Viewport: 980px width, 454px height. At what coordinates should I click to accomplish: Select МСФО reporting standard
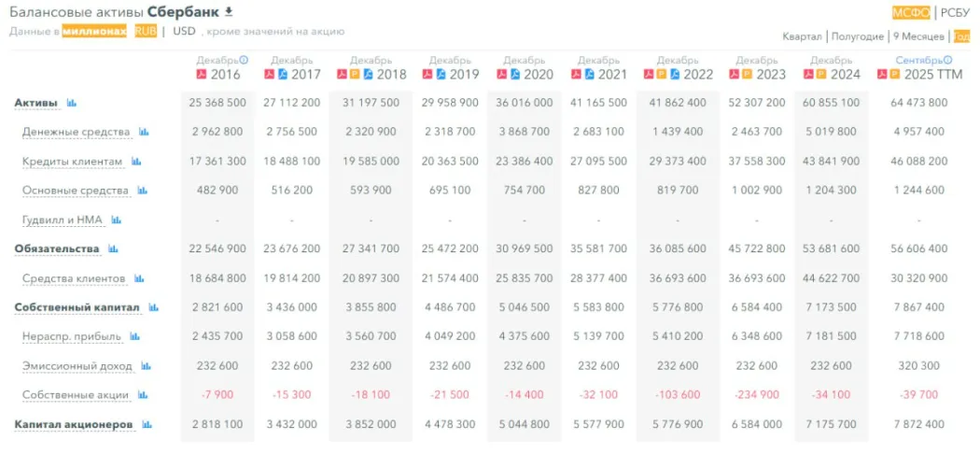click(910, 12)
